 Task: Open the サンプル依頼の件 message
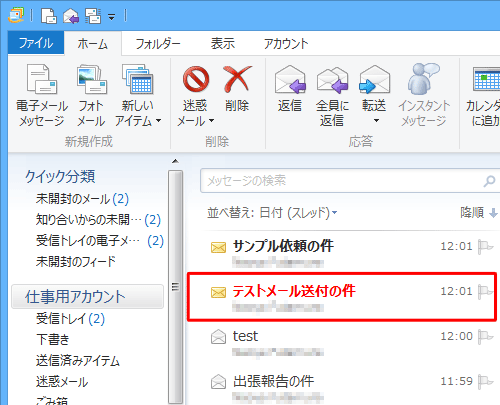pyautogui.click(x=343, y=253)
